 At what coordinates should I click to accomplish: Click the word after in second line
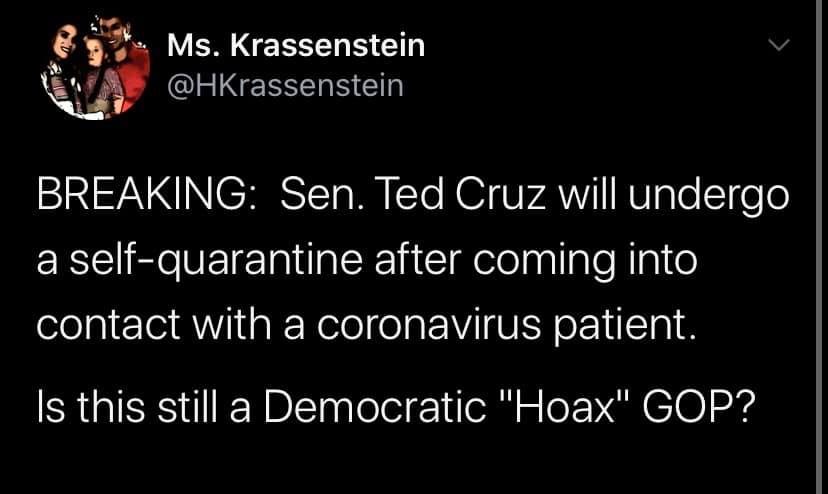pyautogui.click(x=418, y=259)
